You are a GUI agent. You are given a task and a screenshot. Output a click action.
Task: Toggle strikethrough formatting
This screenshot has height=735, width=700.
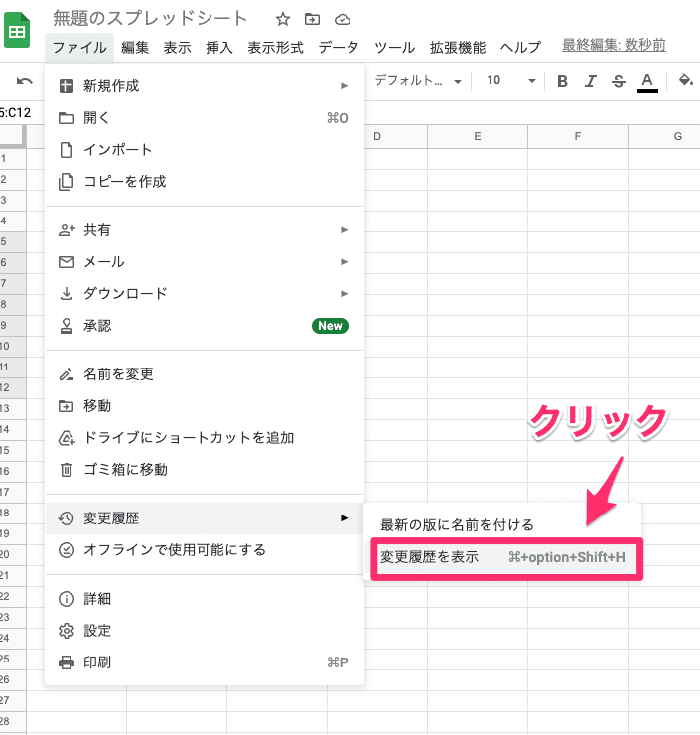click(x=619, y=81)
